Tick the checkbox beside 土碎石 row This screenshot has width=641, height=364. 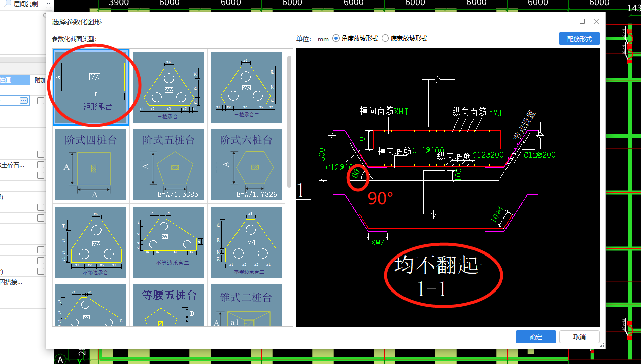41,165
